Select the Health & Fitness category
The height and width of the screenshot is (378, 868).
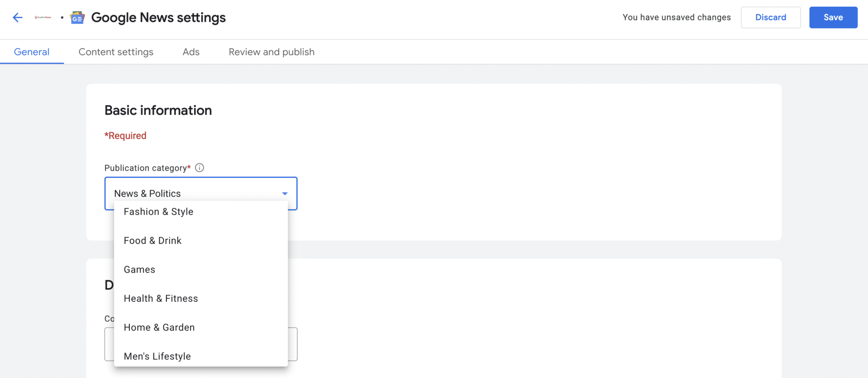(161, 298)
